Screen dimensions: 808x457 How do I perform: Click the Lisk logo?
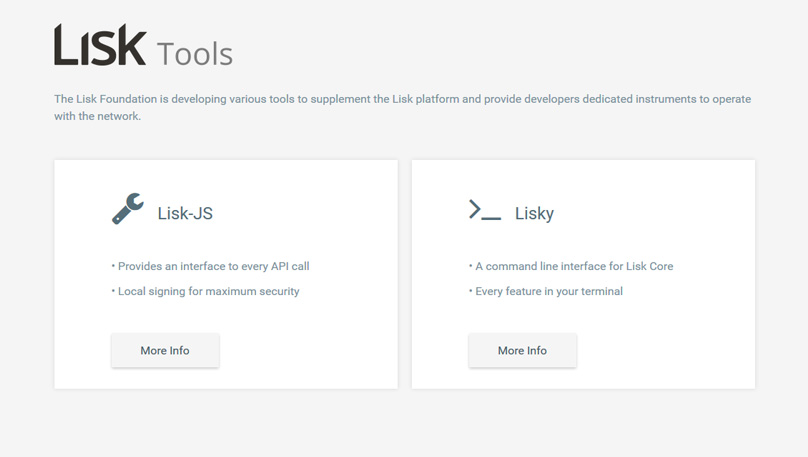pyautogui.click(x=100, y=45)
